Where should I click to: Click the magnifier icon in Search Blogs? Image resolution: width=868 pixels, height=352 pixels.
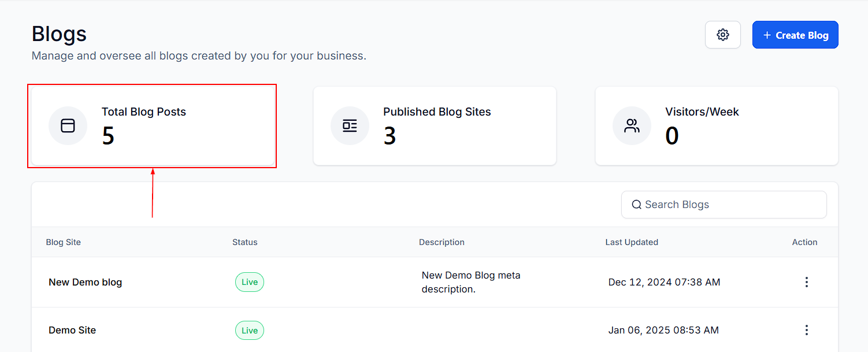click(636, 205)
